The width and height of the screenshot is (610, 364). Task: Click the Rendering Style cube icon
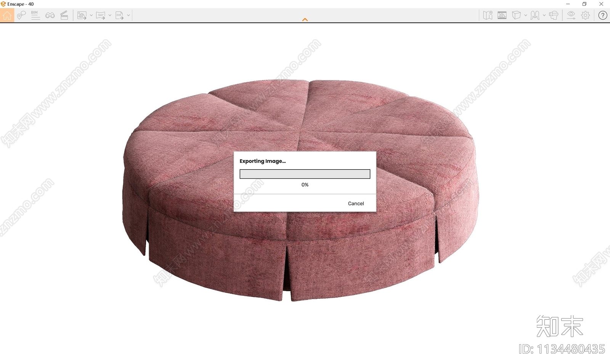coord(516,15)
